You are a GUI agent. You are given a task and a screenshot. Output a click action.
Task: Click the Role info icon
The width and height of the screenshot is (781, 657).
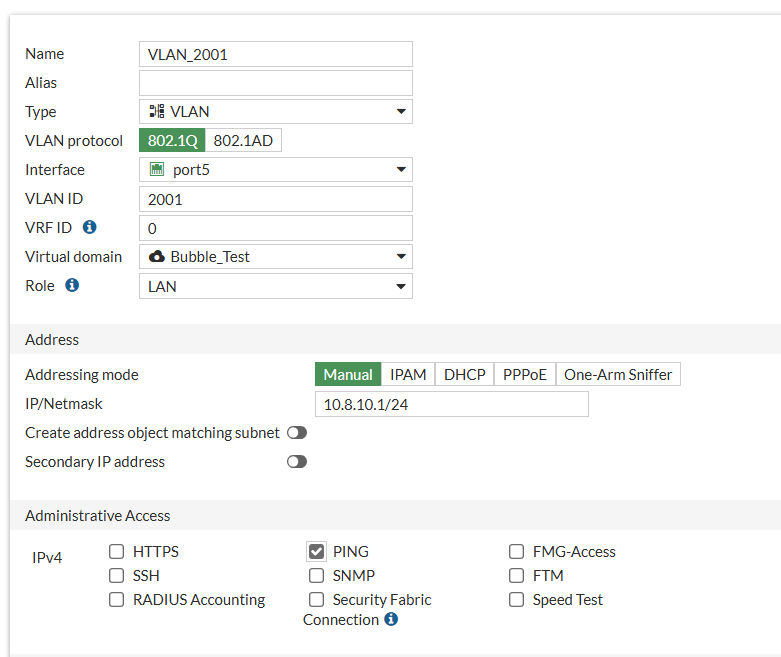[x=72, y=285]
